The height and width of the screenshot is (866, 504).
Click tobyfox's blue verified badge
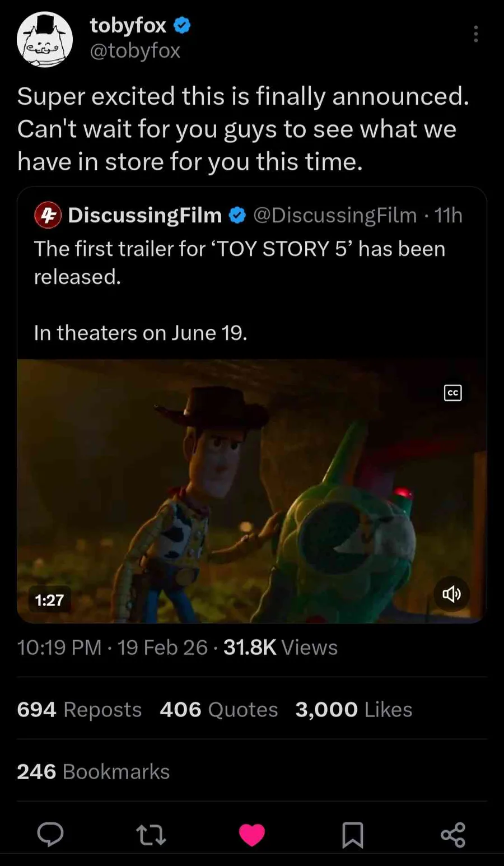pyautogui.click(x=183, y=25)
